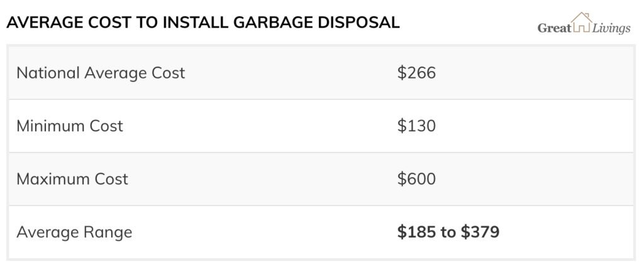The width and height of the screenshot is (644, 269).
Task: Select the 'Maximum Cost' row label
Action: click(x=72, y=179)
